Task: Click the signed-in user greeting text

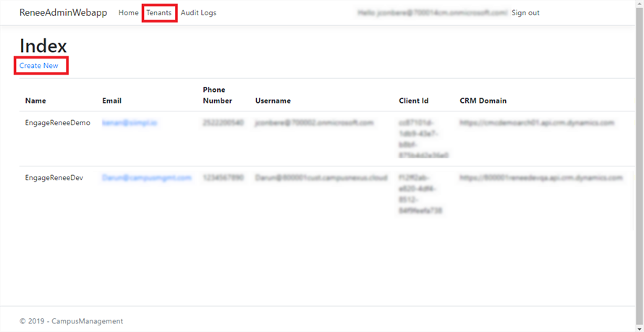Action: pyautogui.click(x=432, y=13)
